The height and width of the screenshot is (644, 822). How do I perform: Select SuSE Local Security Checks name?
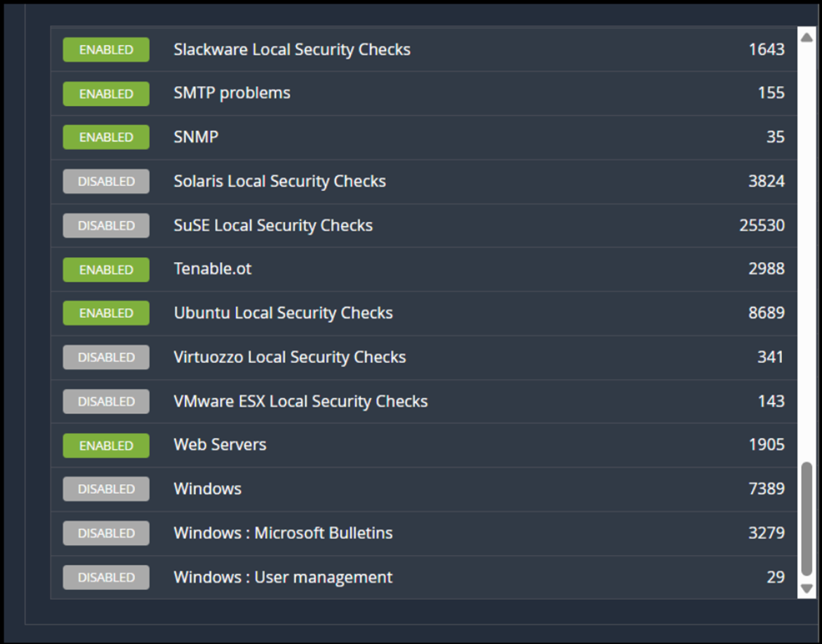pos(273,225)
